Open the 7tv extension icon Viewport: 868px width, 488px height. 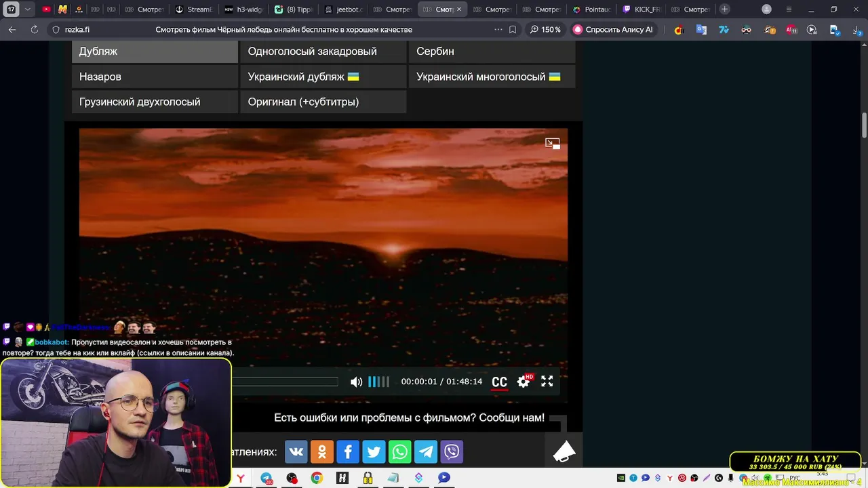click(x=724, y=30)
